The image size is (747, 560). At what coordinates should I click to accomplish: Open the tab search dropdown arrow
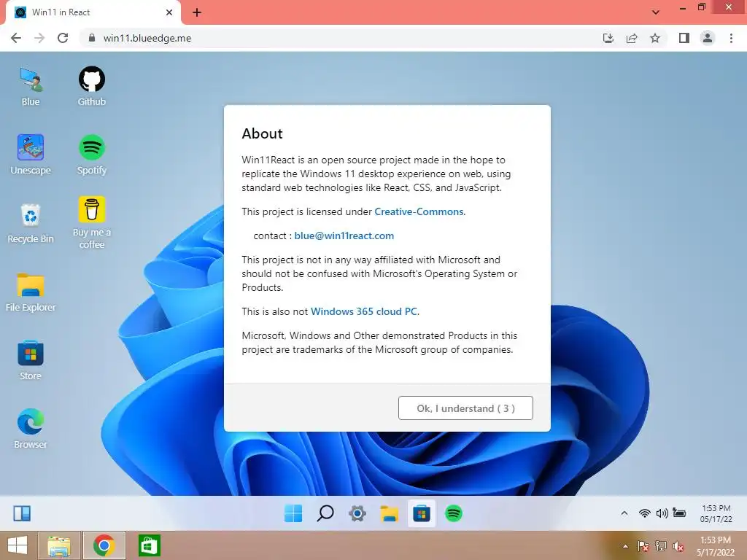coord(656,12)
